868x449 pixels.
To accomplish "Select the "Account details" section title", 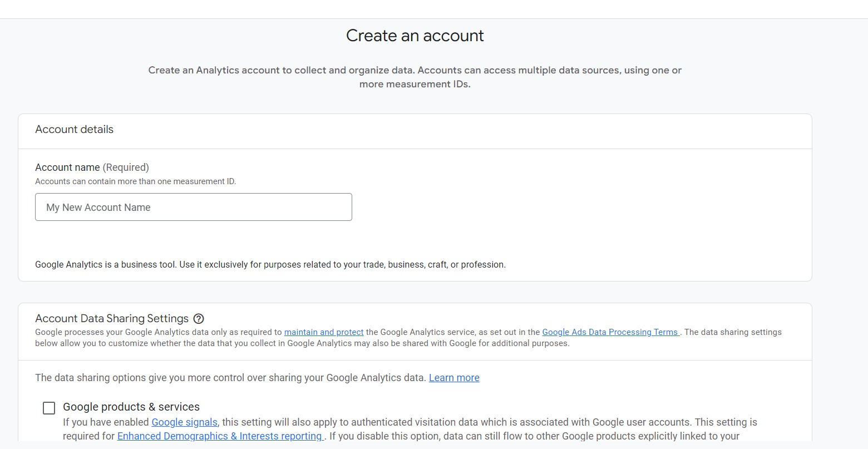I will point(75,129).
